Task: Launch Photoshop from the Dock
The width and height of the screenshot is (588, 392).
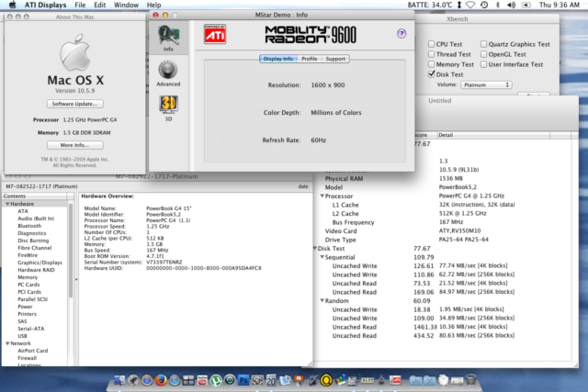Action: click(243, 380)
